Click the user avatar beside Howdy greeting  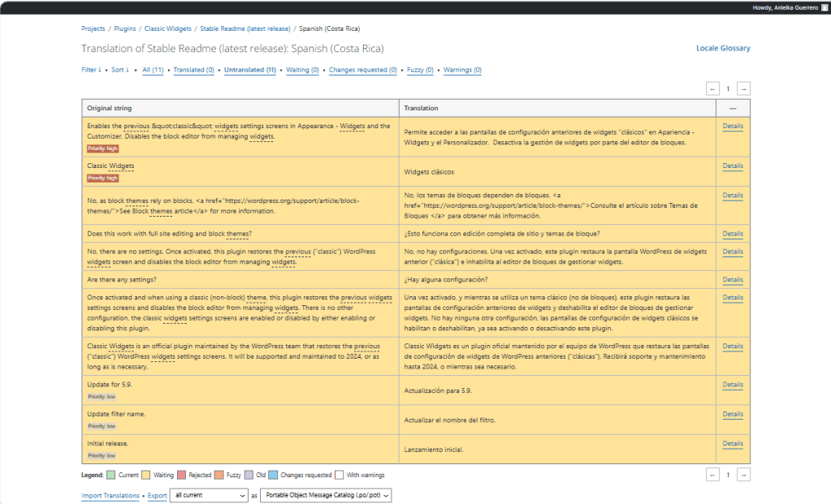(824, 7)
